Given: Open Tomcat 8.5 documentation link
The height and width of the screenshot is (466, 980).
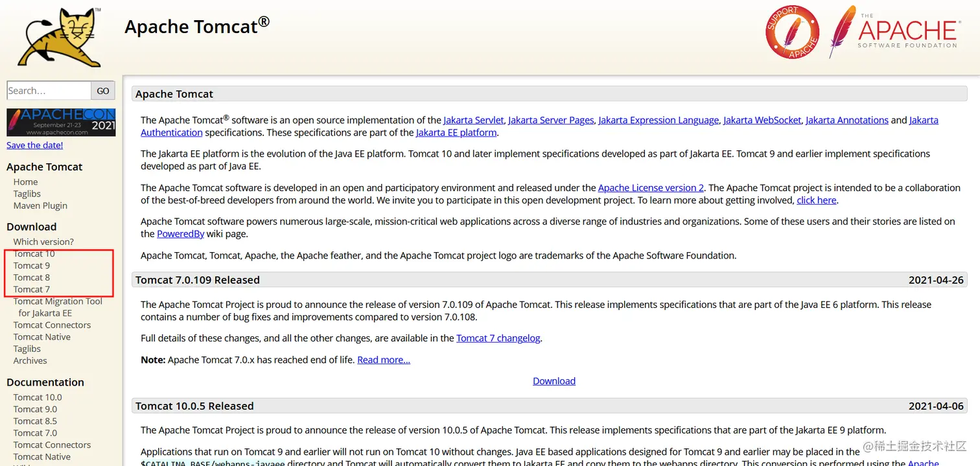Looking at the screenshot, I should (x=35, y=421).
